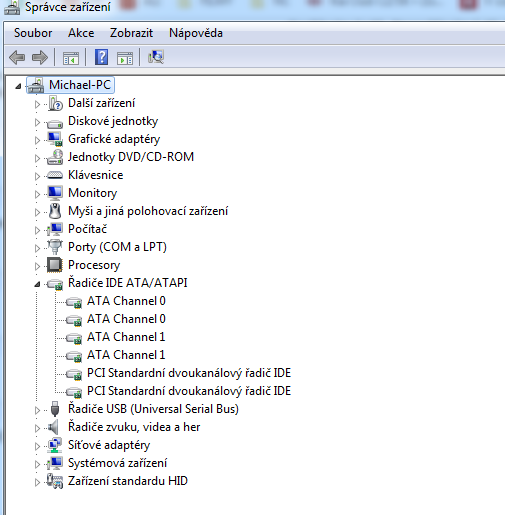
Task: Expand the Diskové jednotky node
Action: pyautogui.click(x=37, y=122)
